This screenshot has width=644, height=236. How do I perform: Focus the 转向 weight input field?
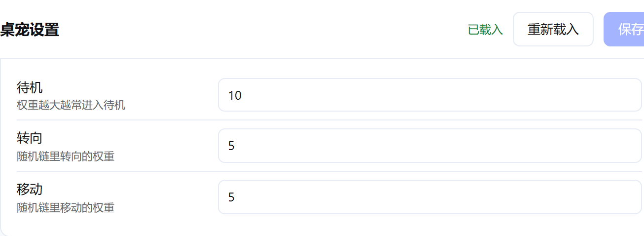click(430, 146)
